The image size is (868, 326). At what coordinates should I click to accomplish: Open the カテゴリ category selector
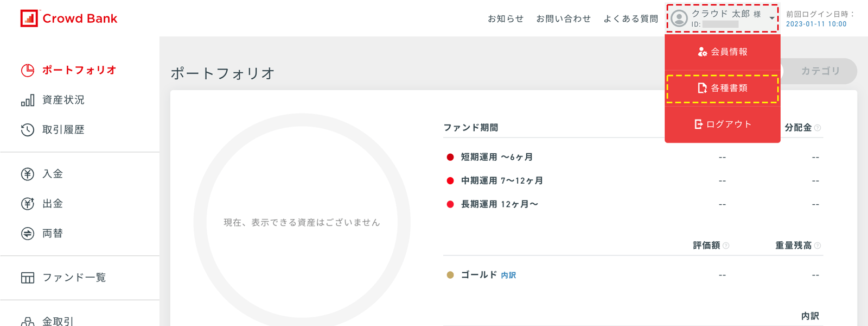coord(819,71)
